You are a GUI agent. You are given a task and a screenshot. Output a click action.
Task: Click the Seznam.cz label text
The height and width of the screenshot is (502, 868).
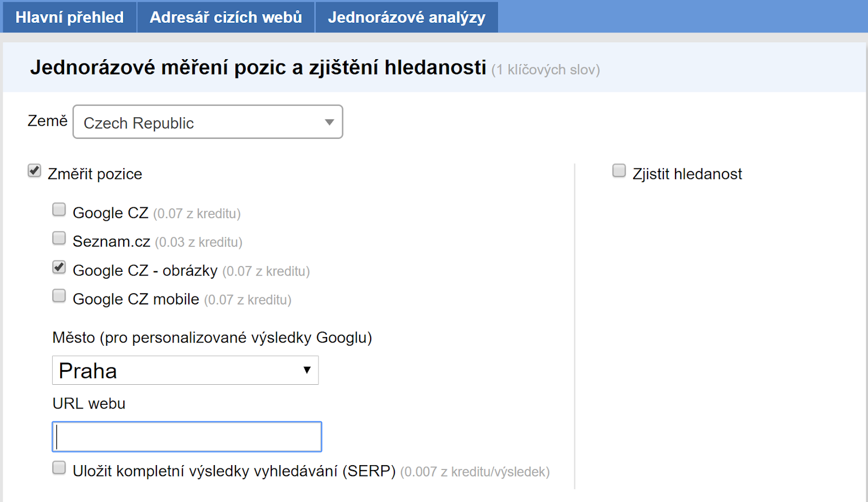click(111, 242)
